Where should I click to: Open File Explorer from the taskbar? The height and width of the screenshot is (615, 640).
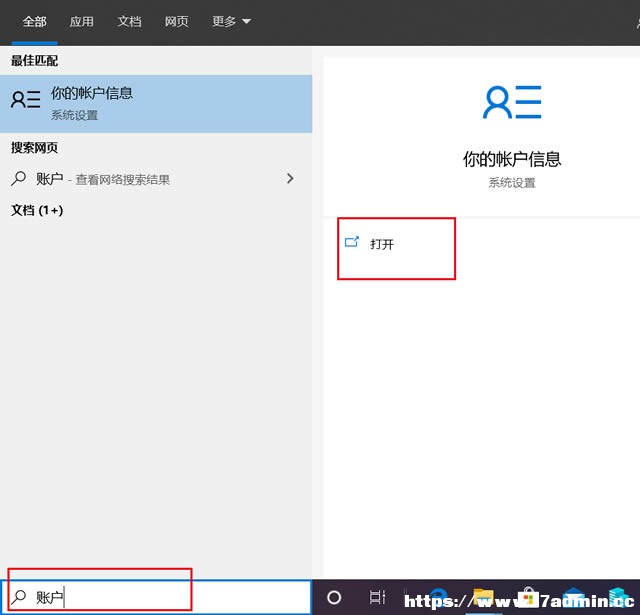[x=483, y=597]
